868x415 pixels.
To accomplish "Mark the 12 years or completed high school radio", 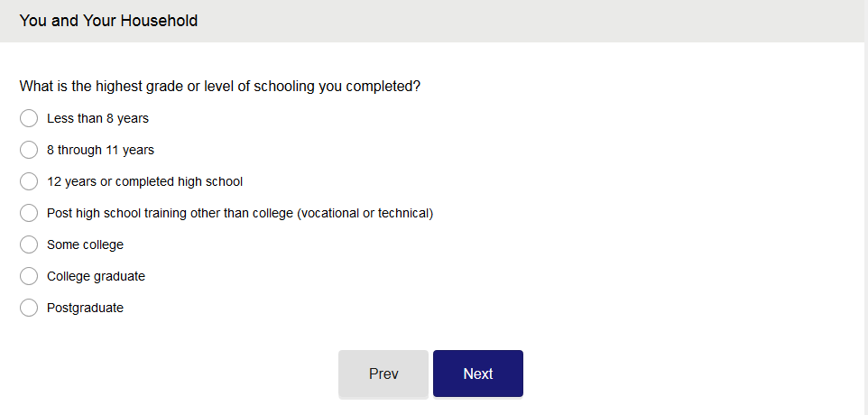I will pyautogui.click(x=29, y=181).
